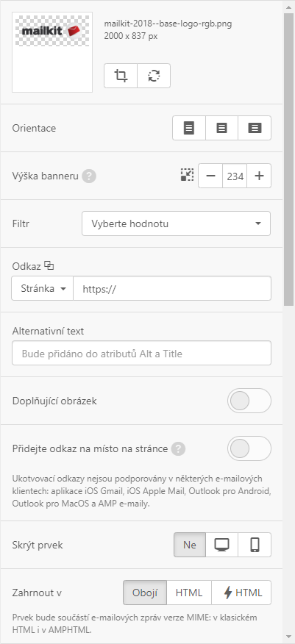
Task: Hide element on desktop devices
Action: click(222, 545)
